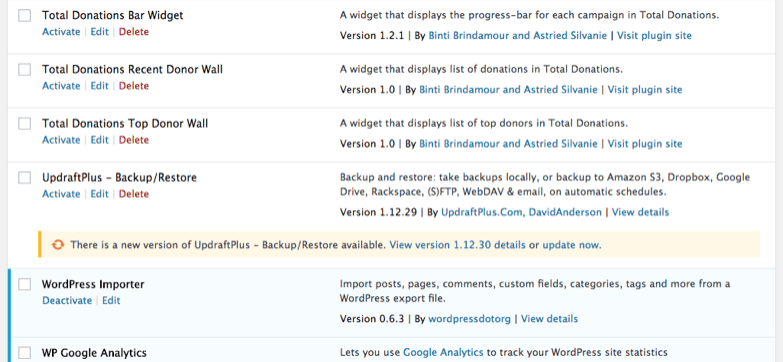View details for WordPress Importer
783x362 pixels.
[x=549, y=319]
